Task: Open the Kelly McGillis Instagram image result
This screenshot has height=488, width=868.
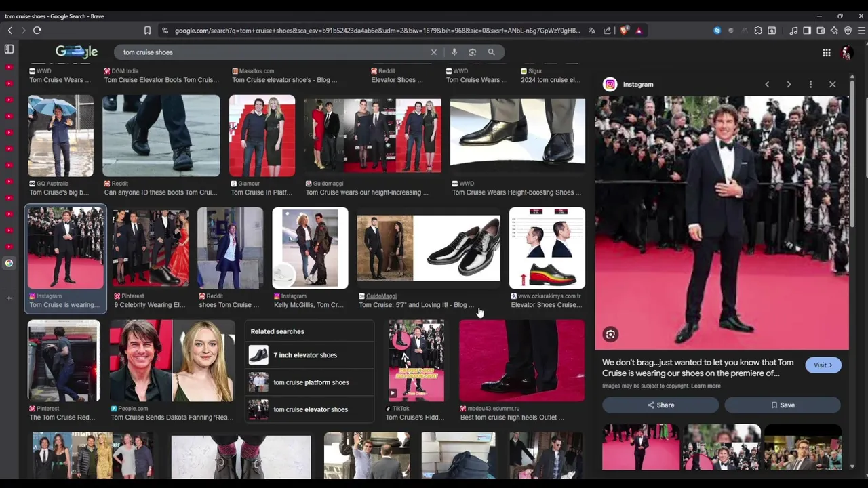Action: [x=310, y=248]
